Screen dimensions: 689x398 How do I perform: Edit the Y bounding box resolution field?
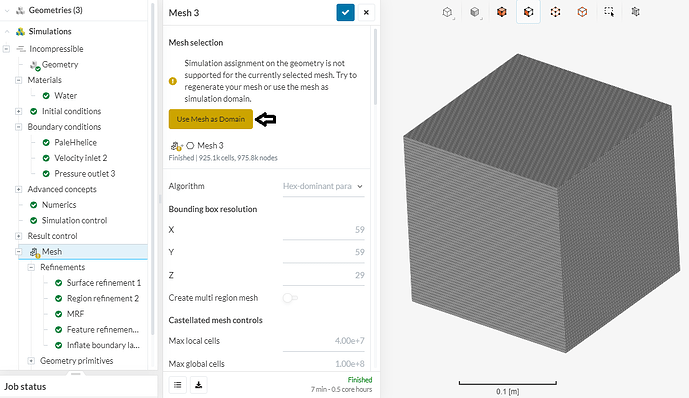coord(323,252)
